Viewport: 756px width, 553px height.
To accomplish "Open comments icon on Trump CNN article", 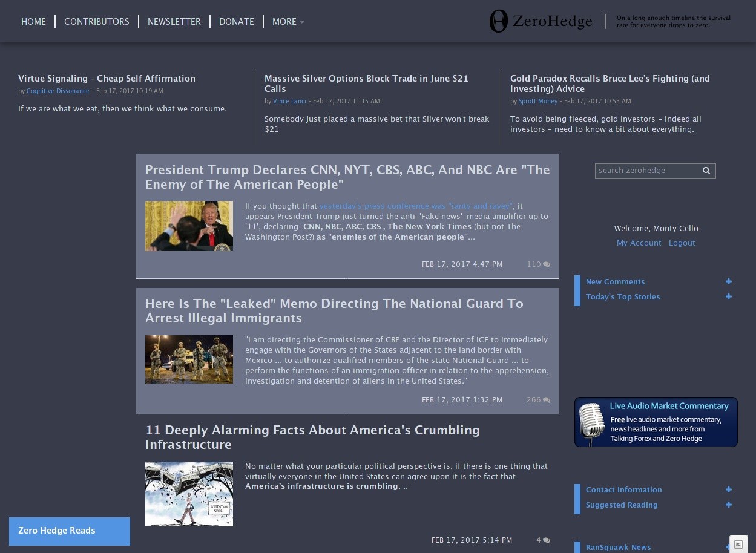I will click(547, 264).
